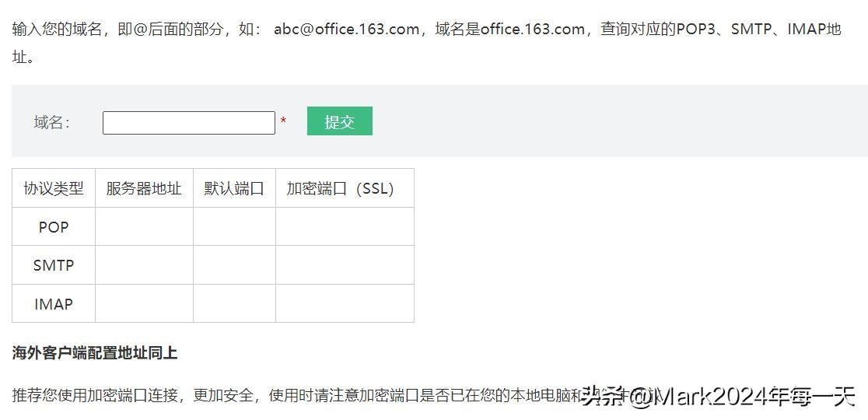Click the 域名 label text
The image size is (868, 420).
click(51, 122)
